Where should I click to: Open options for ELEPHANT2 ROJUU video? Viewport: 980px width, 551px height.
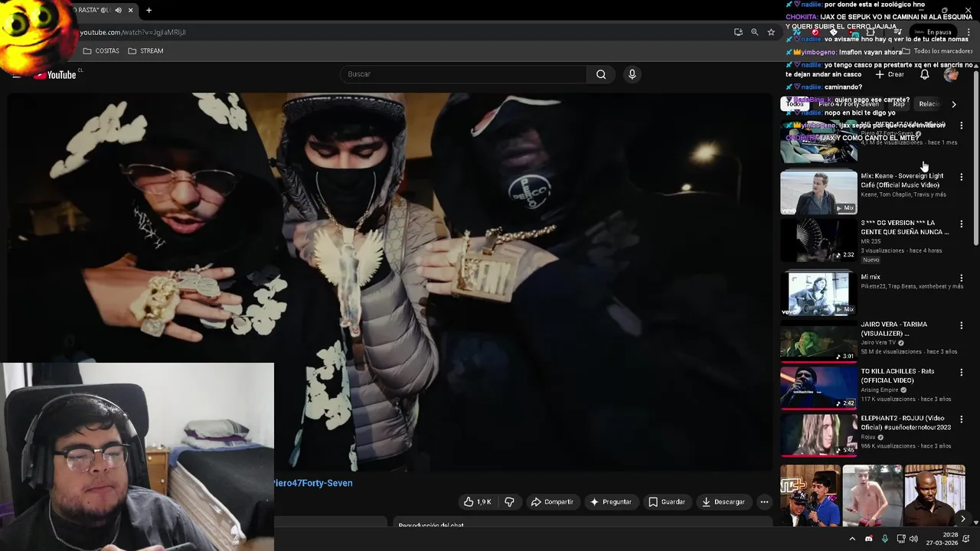[x=962, y=419]
